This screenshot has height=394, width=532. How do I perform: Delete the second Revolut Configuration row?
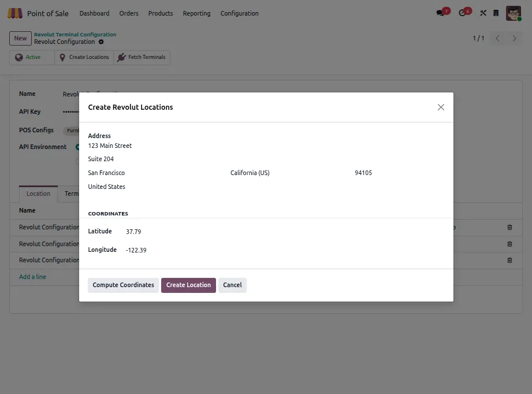(509, 244)
